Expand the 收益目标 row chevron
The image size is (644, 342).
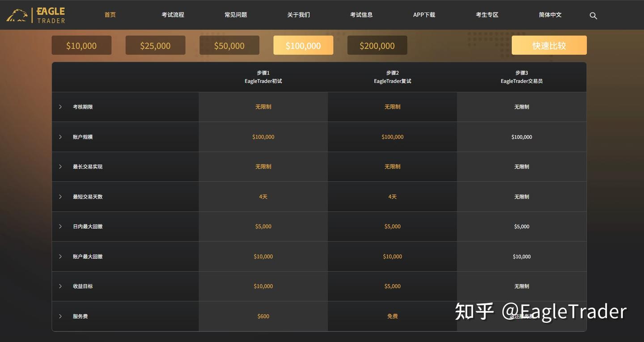[x=60, y=286]
